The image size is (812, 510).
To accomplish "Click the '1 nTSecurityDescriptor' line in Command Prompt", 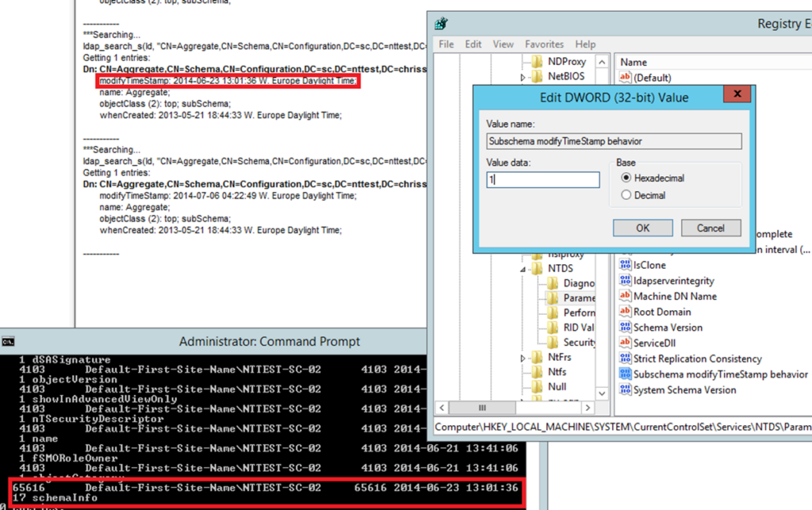I will (91, 418).
